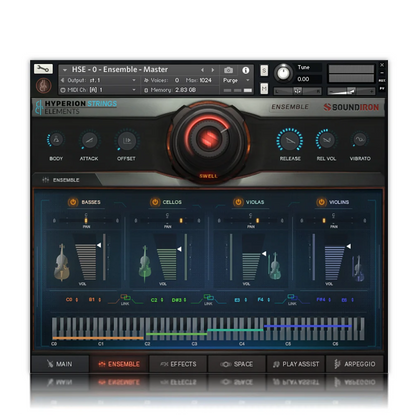Click the purple Violins instrument image

tap(358, 268)
